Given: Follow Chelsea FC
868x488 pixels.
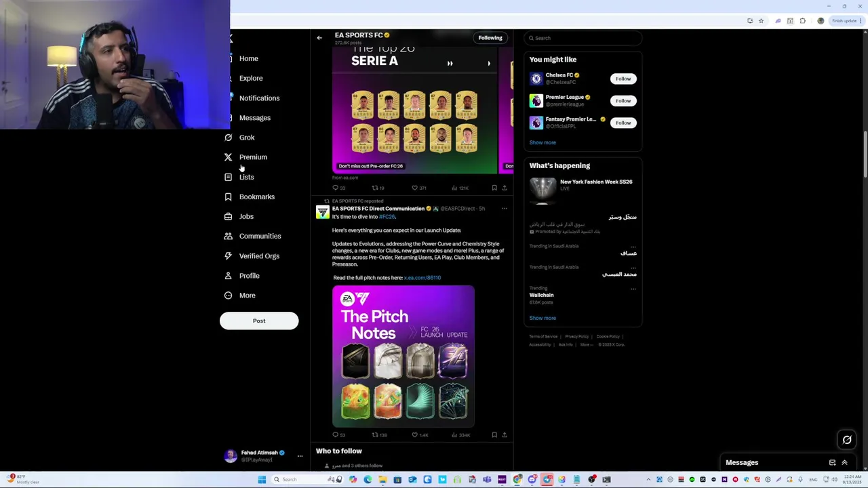Looking at the screenshot, I should coord(623,79).
